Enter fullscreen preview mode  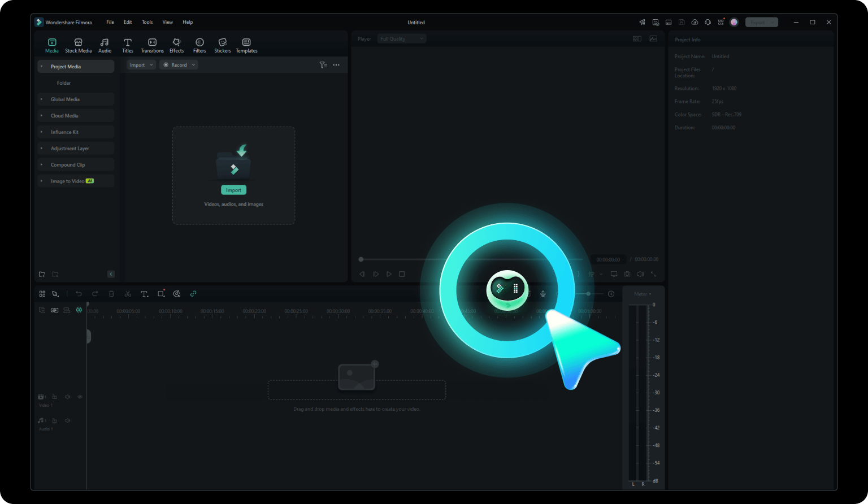pos(653,274)
